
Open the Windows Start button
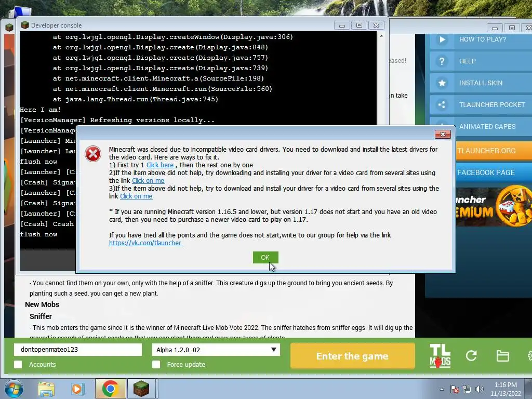pos(13,389)
